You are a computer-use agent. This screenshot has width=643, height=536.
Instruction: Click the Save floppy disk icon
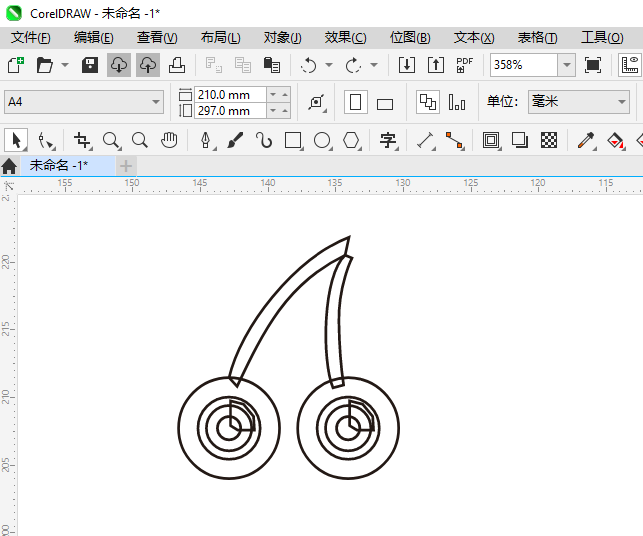[x=89, y=65]
